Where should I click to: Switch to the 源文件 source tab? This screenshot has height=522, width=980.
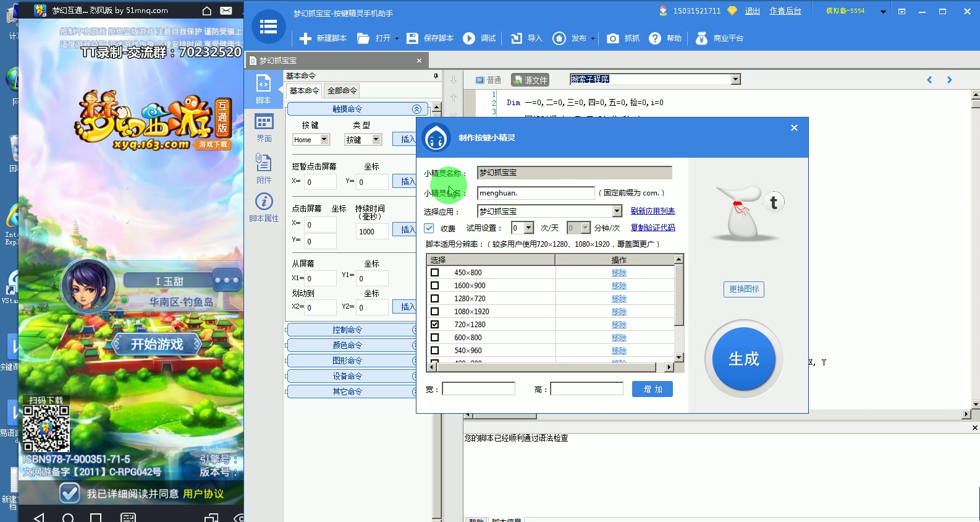point(530,80)
